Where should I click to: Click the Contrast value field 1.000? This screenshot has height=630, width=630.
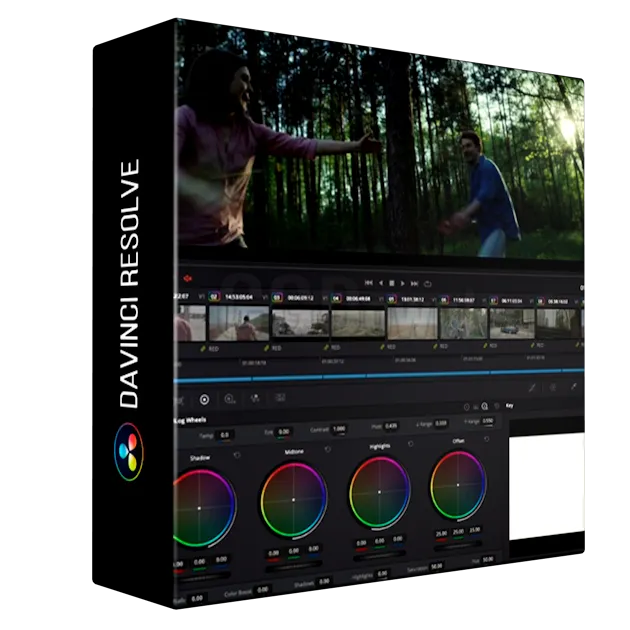[339, 429]
